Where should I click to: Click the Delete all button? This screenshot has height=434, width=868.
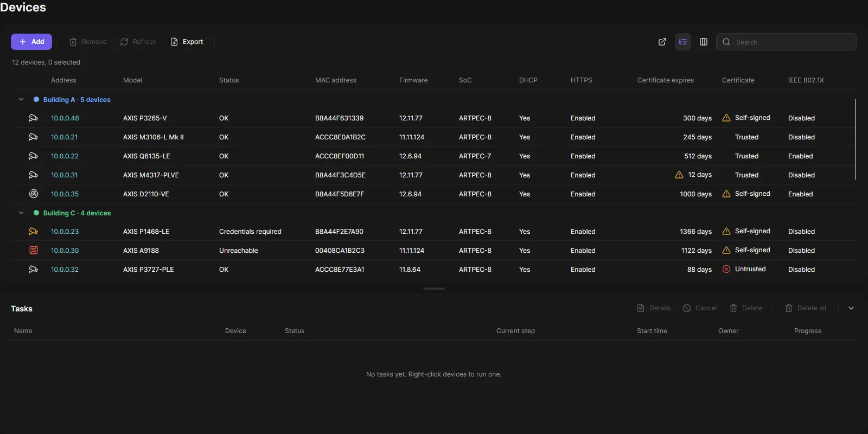click(806, 308)
